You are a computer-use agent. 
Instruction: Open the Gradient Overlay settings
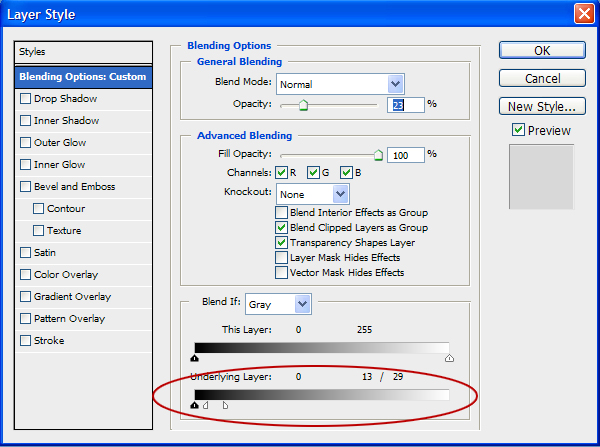72,297
